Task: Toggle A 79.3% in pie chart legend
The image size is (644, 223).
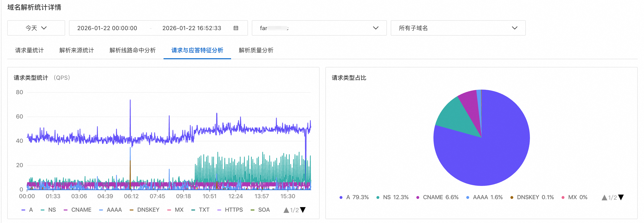Action: (354, 197)
